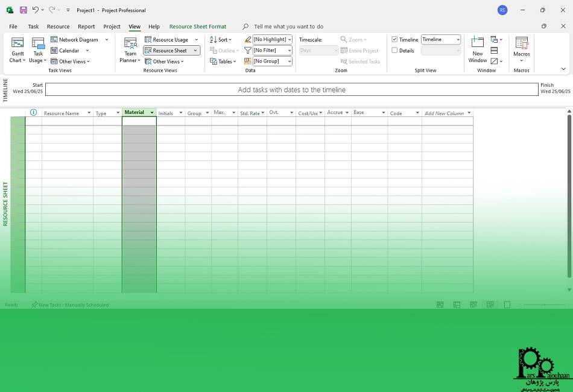The height and width of the screenshot is (392, 573).
Task: Open the Resource menu tab
Action: click(58, 27)
